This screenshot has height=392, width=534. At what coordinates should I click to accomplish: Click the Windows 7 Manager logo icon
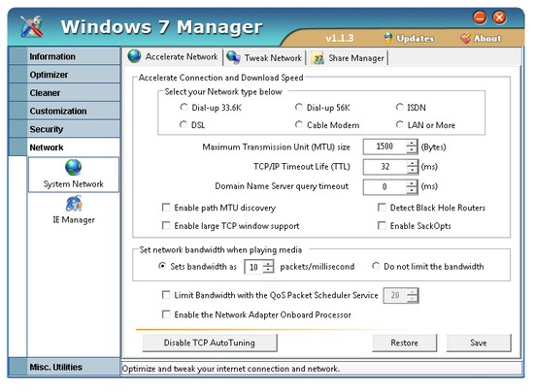[31, 26]
